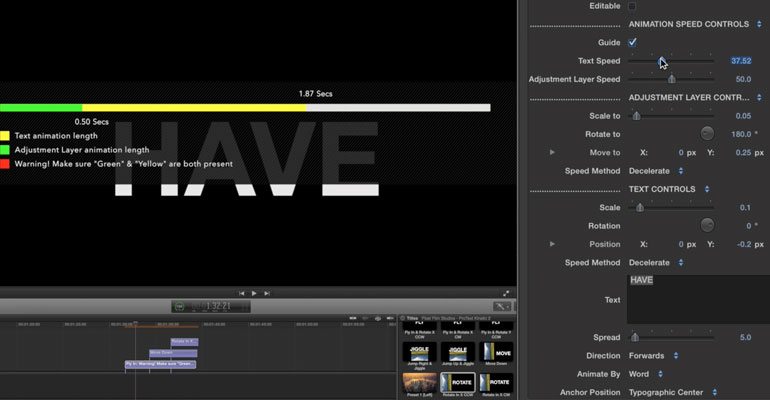Select the Jump Up & Jiggle title thumbnail
Viewport: 770px width, 400px height.
458,352
